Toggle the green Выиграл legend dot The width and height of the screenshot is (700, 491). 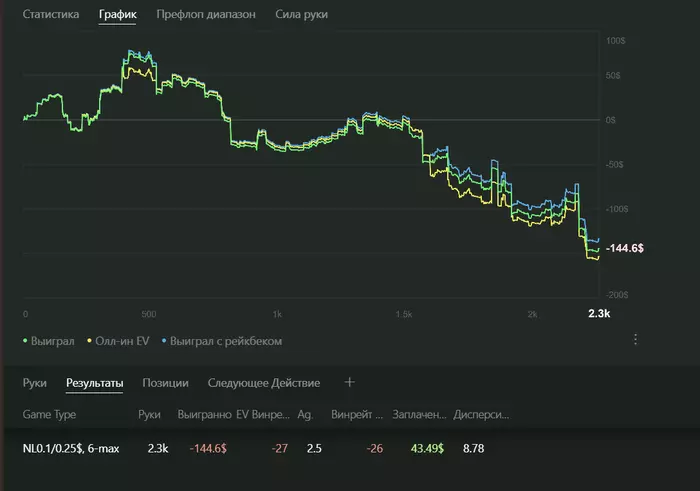(x=24, y=341)
